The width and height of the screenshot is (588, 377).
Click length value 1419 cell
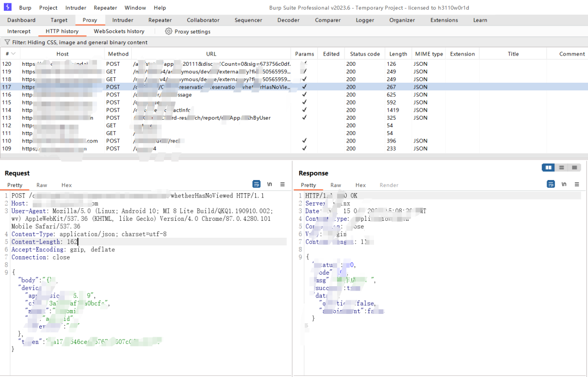(393, 110)
